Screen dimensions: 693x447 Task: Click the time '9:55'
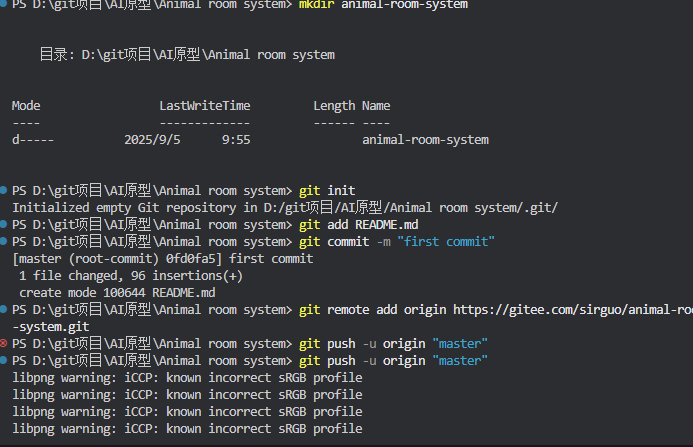coord(236,140)
